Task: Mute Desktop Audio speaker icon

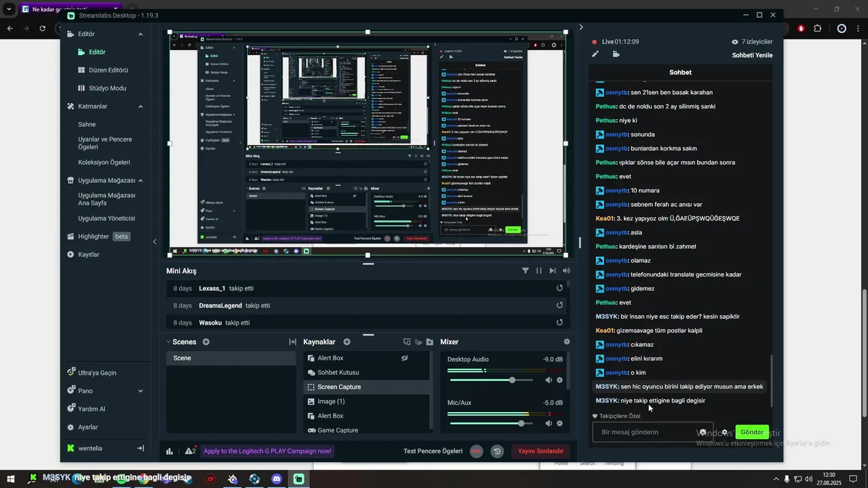Action: [x=549, y=380]
